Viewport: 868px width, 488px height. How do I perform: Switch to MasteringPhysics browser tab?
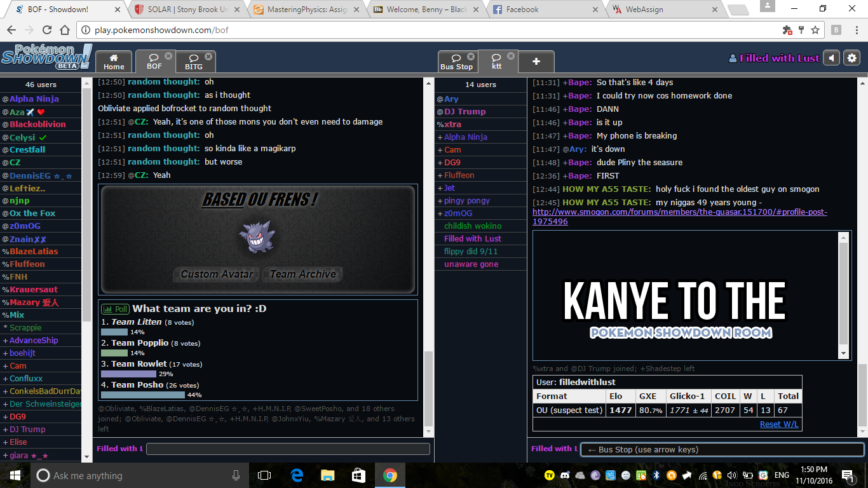(x=306, y=10)
